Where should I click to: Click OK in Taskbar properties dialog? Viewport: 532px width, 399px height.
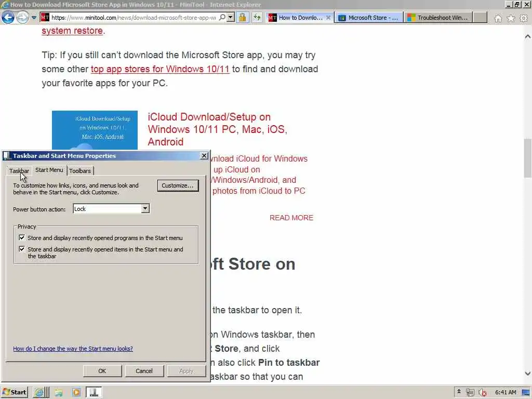pyautogui.click(x=102, y=371)
